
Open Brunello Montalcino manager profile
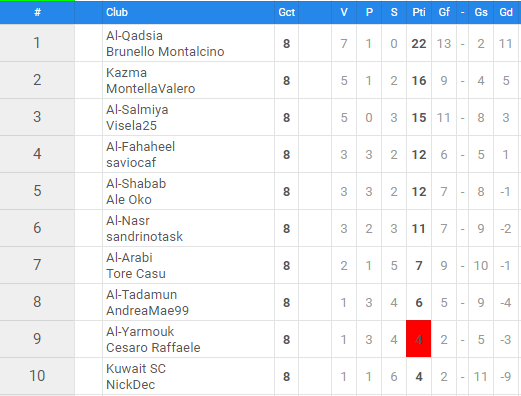tap(165, 52)
